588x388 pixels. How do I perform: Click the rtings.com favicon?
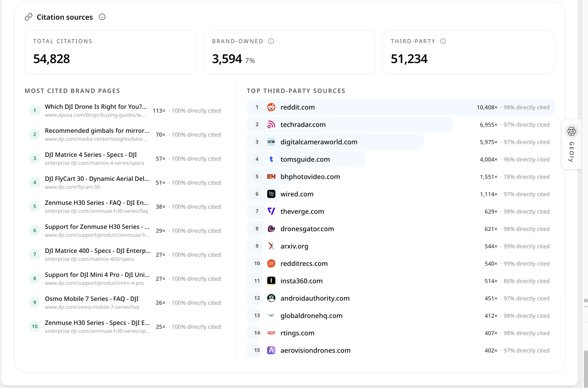coord(271,333)
